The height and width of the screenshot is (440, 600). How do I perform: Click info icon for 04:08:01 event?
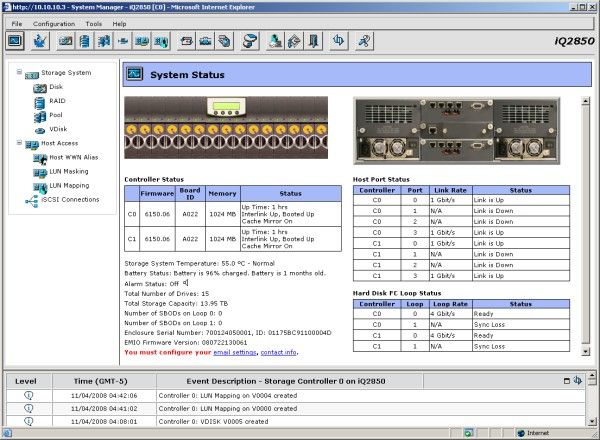29,421
